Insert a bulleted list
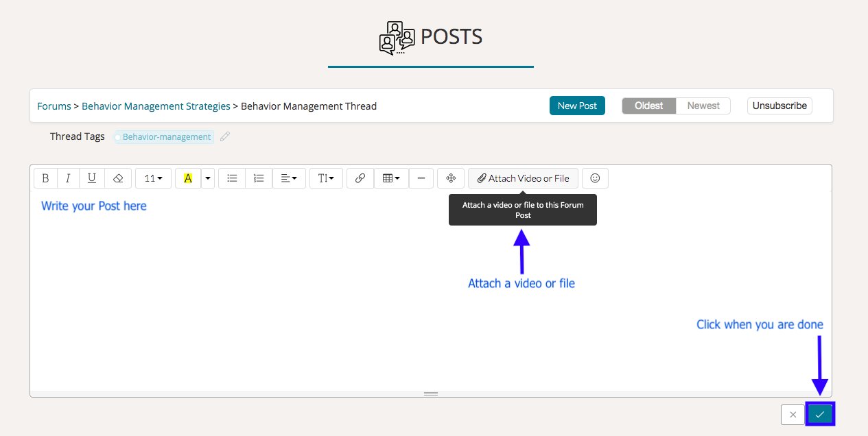This screenshot has height=436, width=868. 232,178
